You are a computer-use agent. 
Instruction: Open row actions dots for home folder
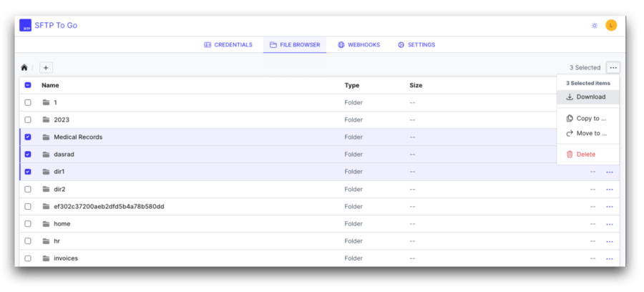pyautogui.click(x=610, y=224)
